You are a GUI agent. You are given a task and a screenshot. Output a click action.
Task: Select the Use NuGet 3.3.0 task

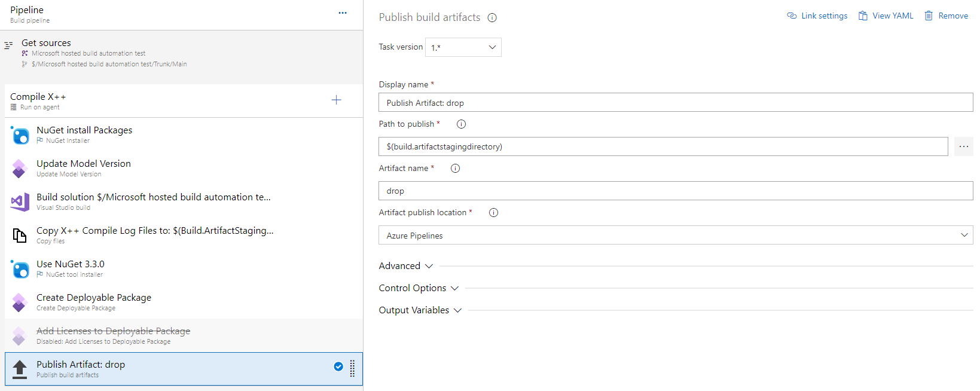[x=184, y=268]
